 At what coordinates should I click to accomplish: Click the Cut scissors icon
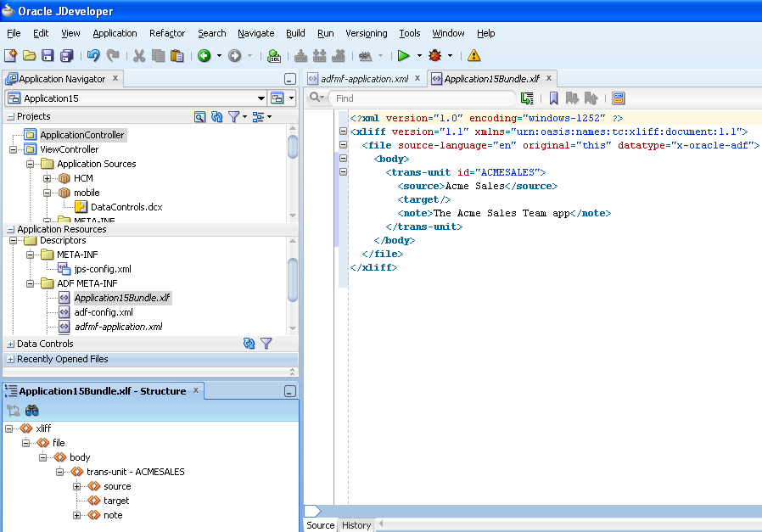pos(139,56)
